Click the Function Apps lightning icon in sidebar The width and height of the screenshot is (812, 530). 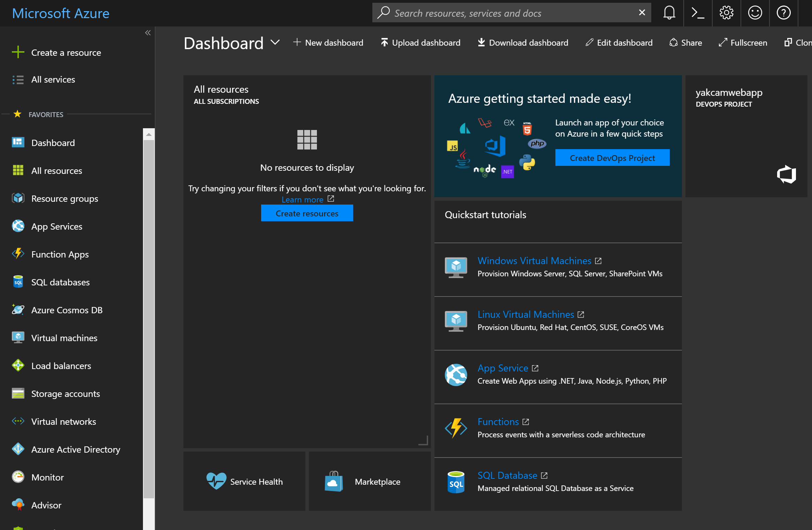pos(18,254)
